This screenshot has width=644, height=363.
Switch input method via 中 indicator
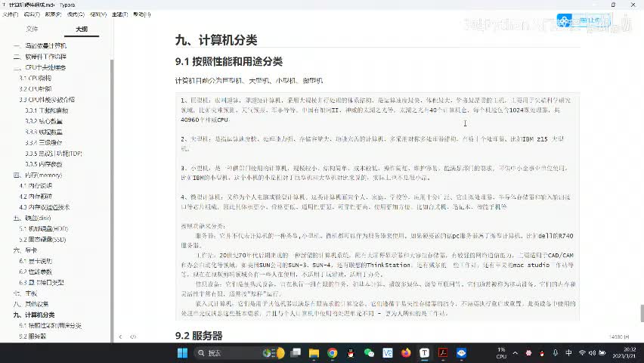(x=569, y=352)
